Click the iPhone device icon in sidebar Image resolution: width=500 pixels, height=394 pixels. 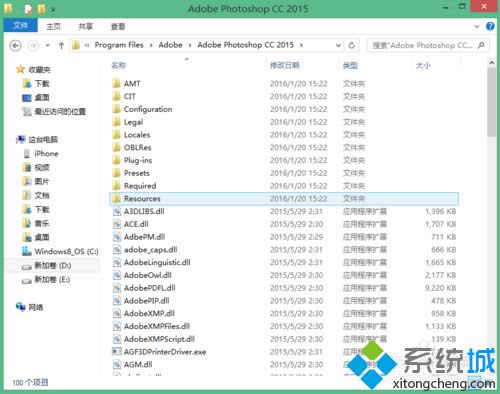27,154
